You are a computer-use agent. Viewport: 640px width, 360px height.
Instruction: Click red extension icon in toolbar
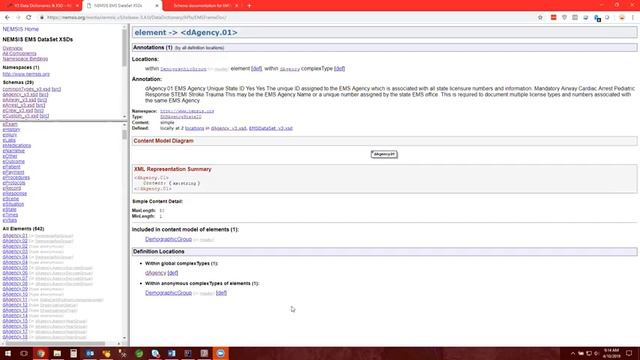553,18
